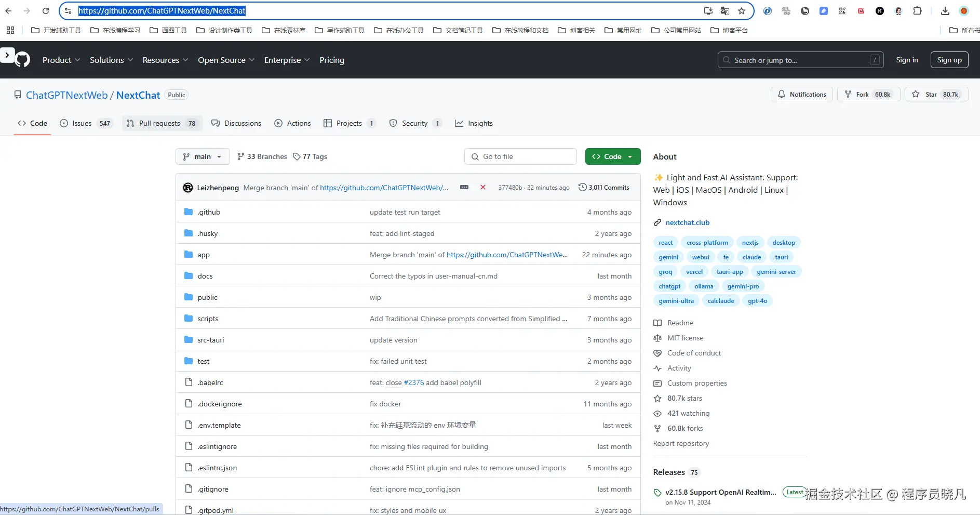The image size is (980, 515).
Task: Click translate page icon in address bar
Action: tap(725, 11)
